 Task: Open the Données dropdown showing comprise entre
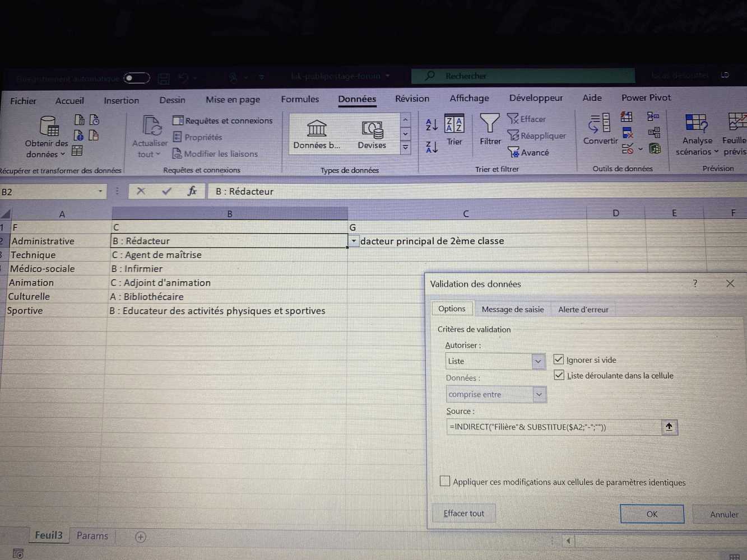496,394
